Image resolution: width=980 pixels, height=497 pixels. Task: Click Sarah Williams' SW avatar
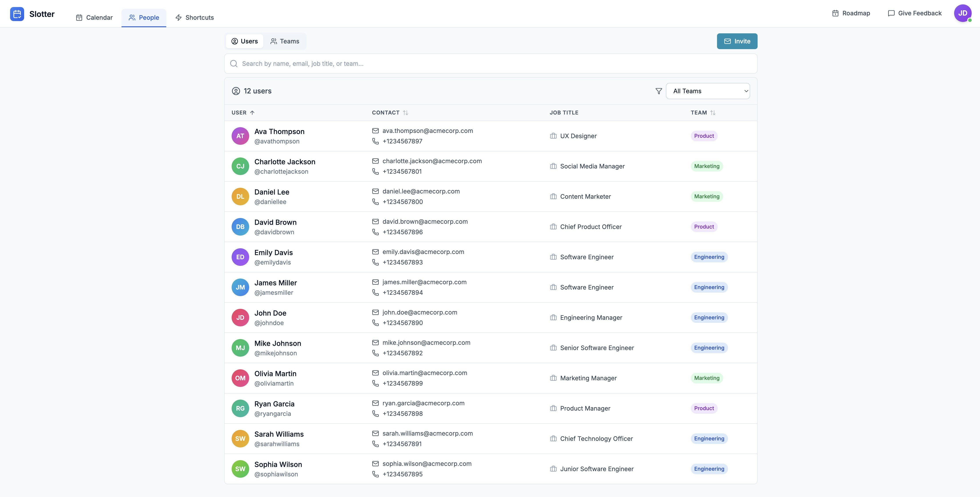pyautogui.click(x=240, y=438)
